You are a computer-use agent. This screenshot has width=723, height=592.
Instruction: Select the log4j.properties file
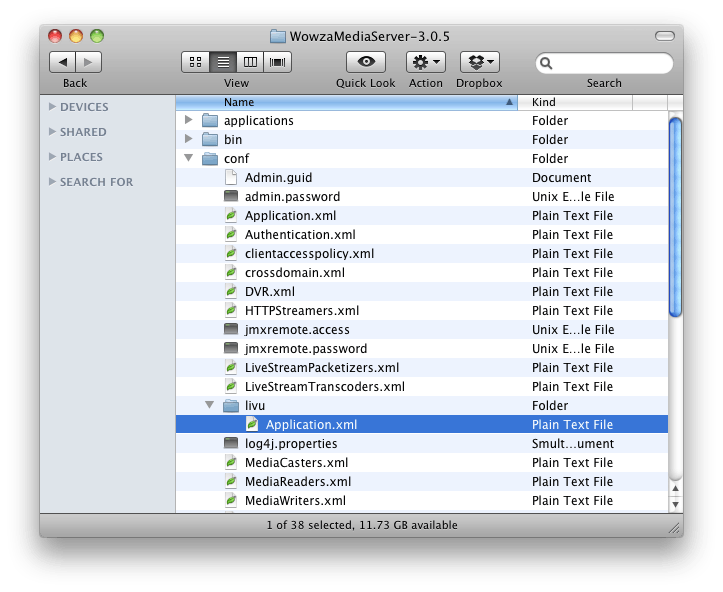coord(290,444)
